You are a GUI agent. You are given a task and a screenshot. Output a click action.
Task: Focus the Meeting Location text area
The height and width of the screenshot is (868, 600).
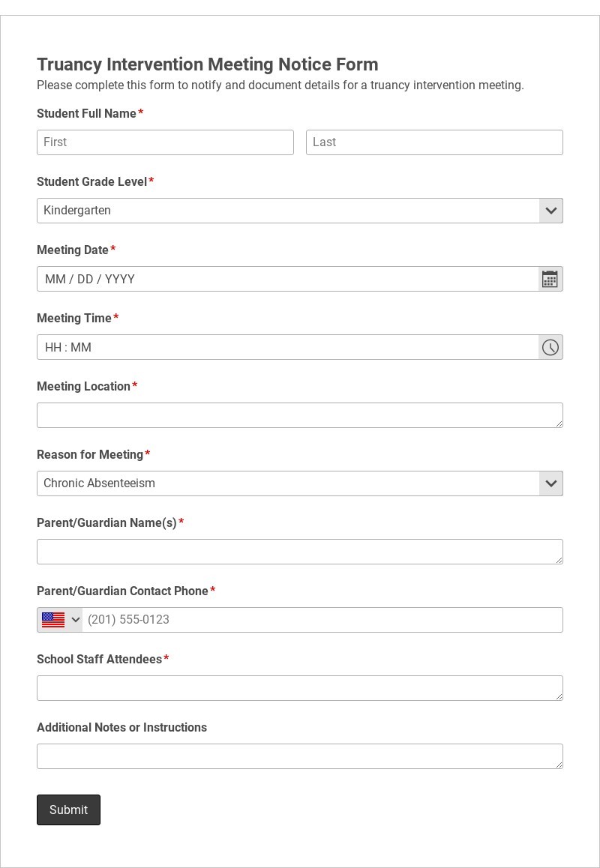click(x=300, y=415)
